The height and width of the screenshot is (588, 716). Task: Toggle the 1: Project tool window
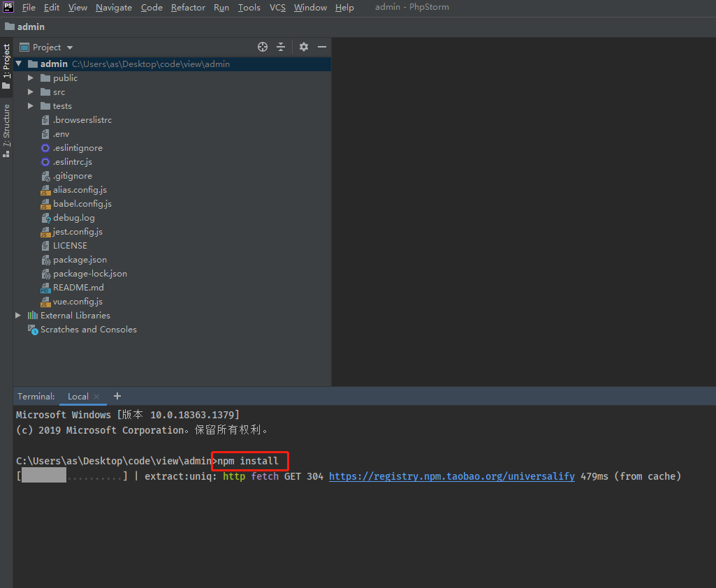click(6, 66)
